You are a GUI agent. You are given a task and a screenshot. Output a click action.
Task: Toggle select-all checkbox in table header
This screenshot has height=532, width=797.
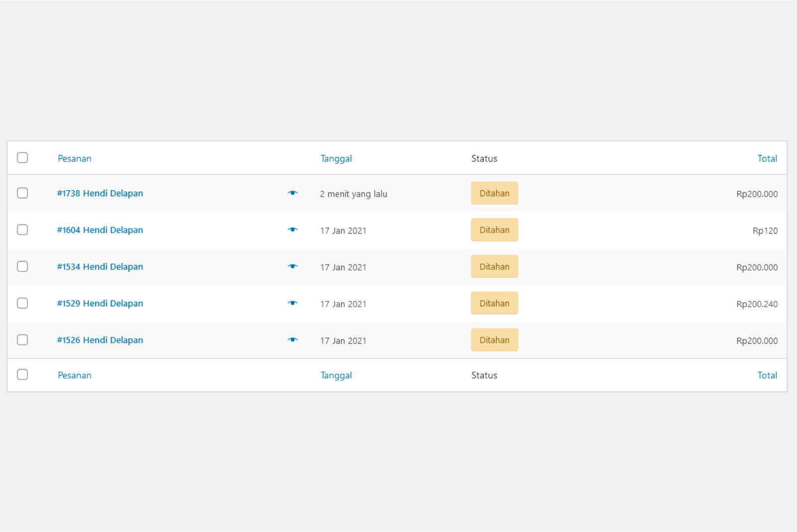(x=22, y=158)
